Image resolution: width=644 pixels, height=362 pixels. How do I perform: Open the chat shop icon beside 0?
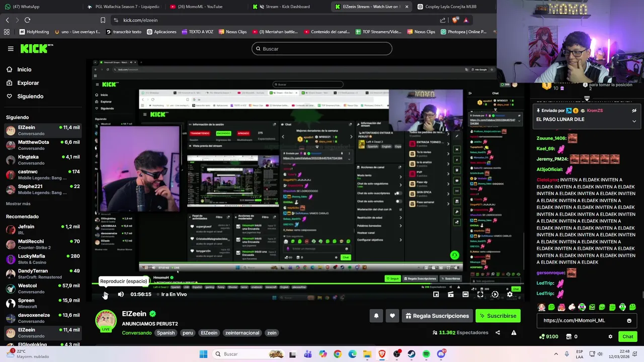pyautogui.click(x=570, y=337)
